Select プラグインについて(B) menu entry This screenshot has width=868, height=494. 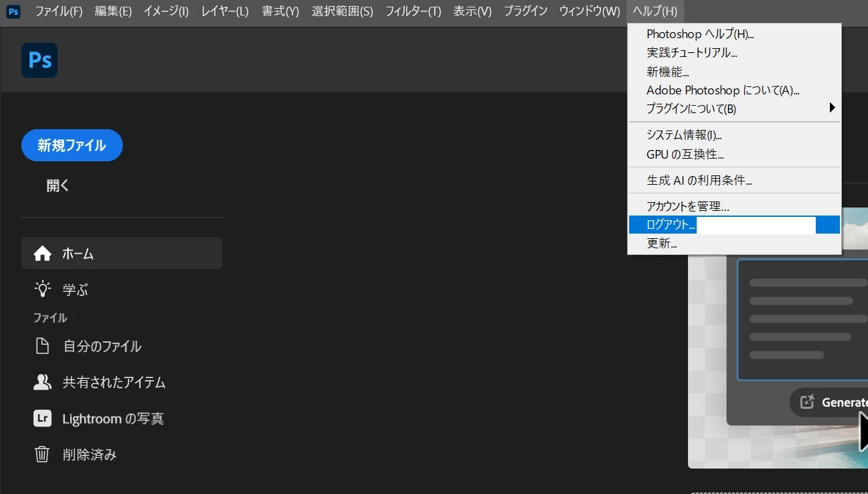pos(734,108)
